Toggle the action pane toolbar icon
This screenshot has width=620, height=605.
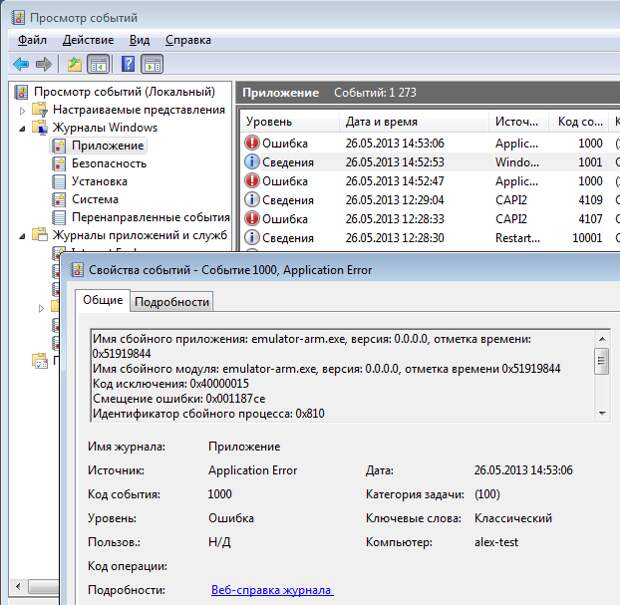[152, 64]
